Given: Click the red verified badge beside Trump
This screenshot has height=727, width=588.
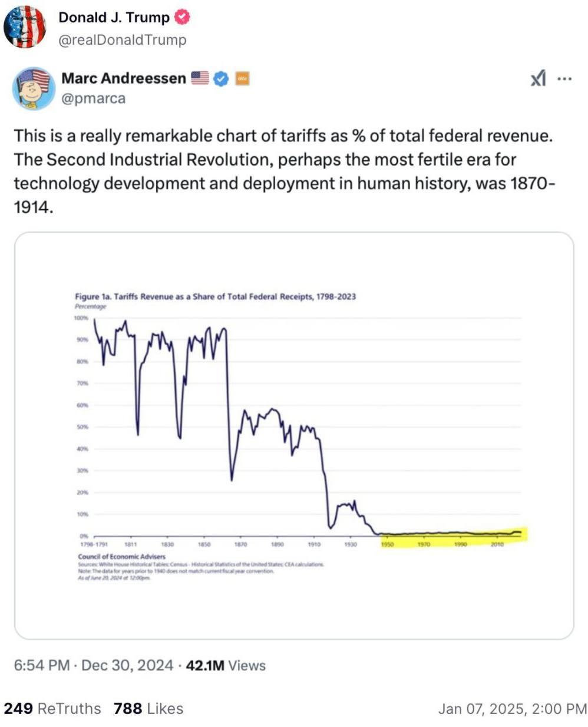Looking at the screenshot, I should click(x=183, y=18).
